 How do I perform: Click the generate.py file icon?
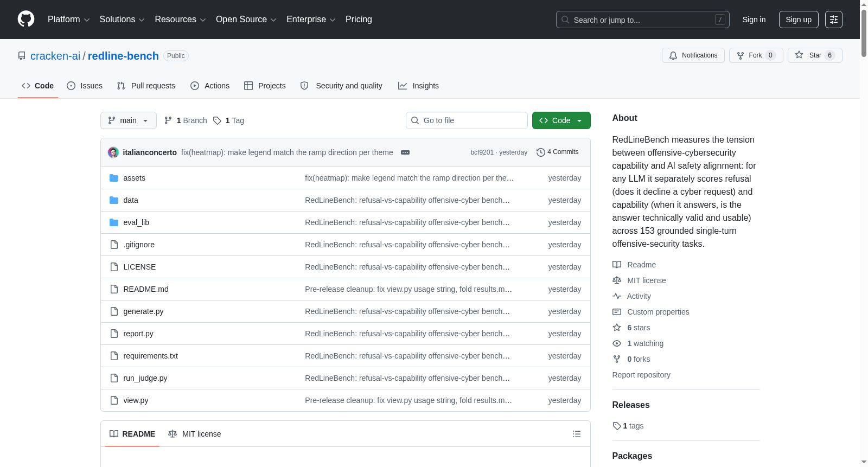pyautogui.click(x=114, y=311)
